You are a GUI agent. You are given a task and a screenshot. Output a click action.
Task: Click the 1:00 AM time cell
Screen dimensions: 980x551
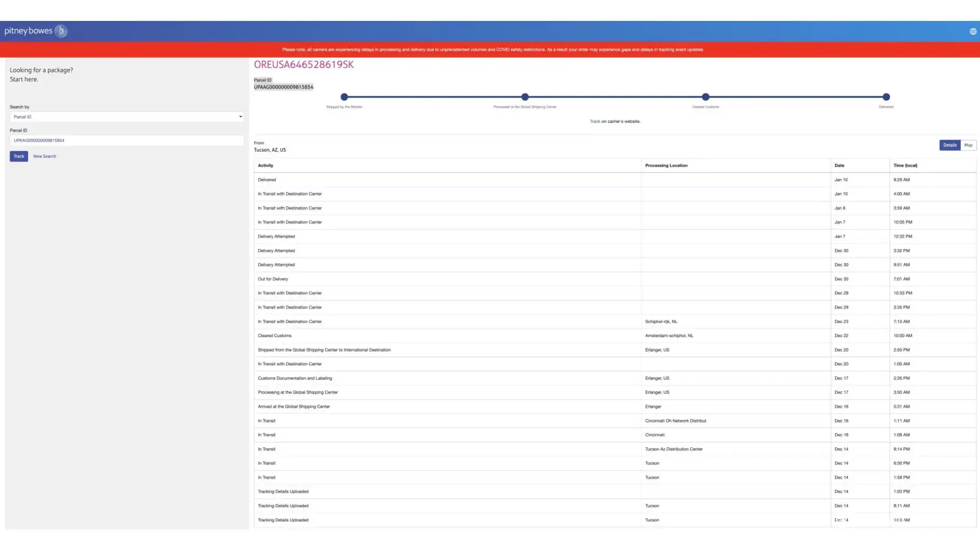[x=902, y=364]
